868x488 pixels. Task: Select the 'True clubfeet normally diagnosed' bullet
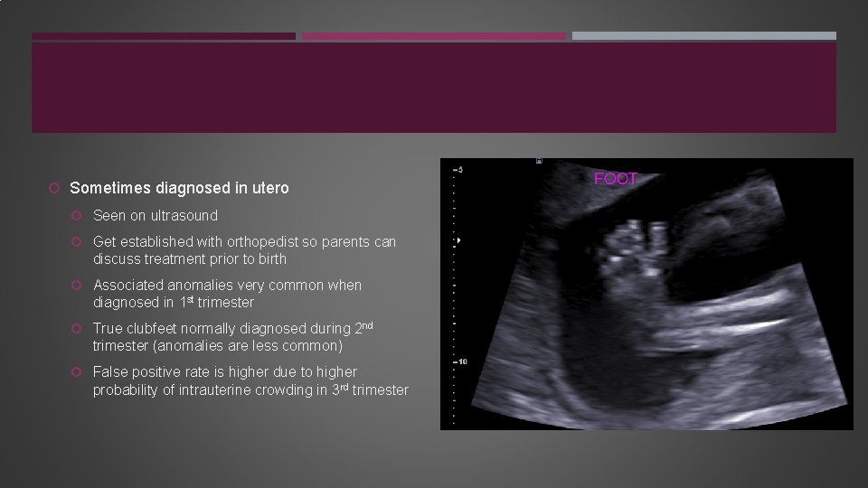tap(232, 337)
